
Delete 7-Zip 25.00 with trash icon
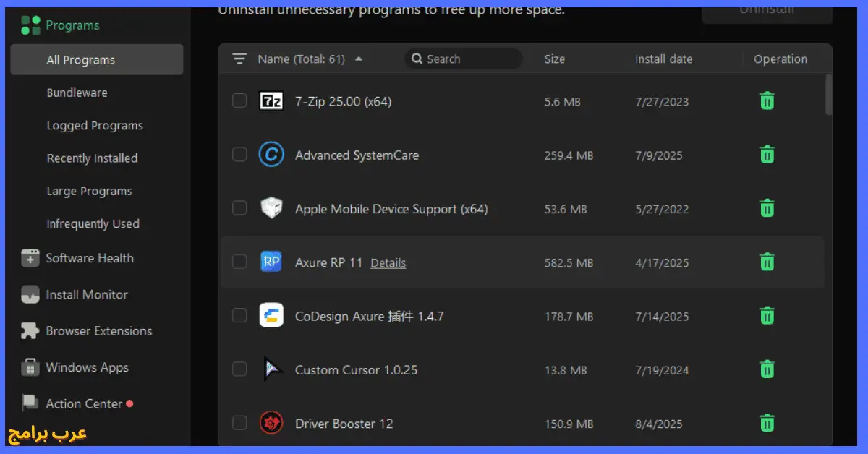767,101
